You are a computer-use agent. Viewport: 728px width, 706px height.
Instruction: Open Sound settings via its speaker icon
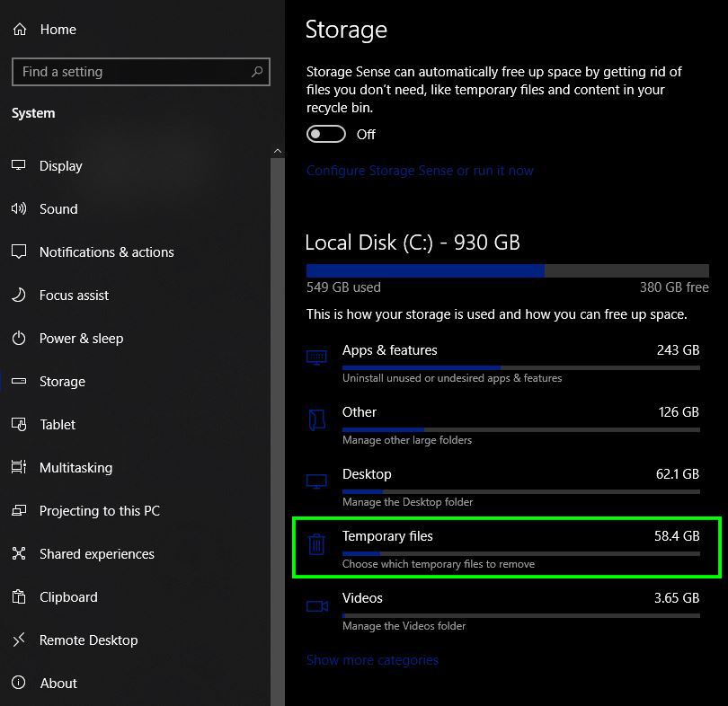point(19,208)
